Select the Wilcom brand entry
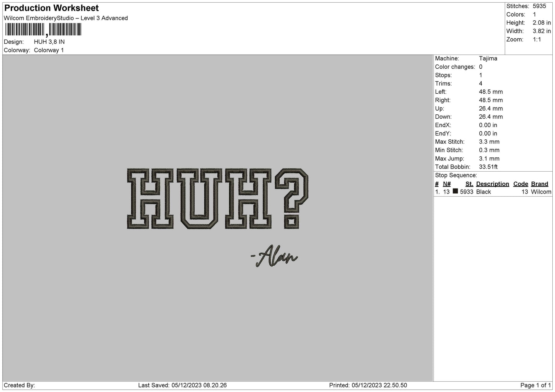The height and width of the screenshot is (392, 555). point(542,192)
